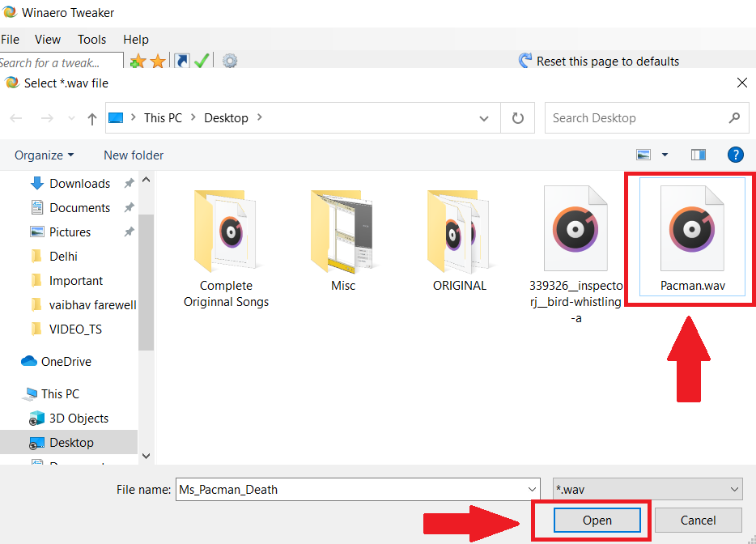Image resolution: width=756 pixels, height=544 pixels.
Task: Open address bar history dropdown
Action: (483, 118)
